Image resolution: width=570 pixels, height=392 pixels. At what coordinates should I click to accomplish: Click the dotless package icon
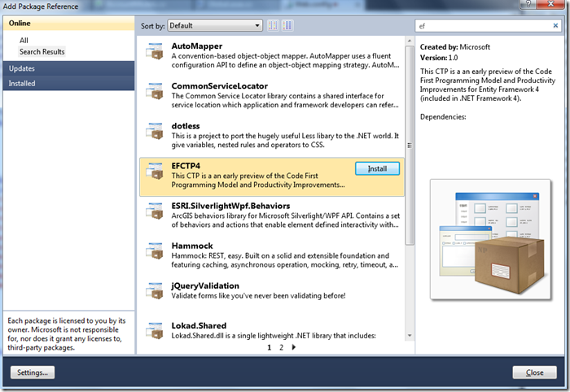point(155,131)
